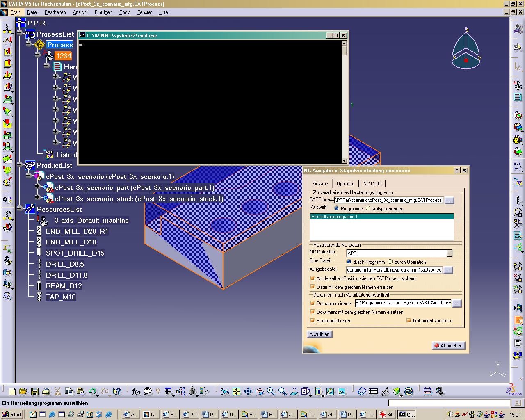
Task: Toggle 'Dokument mit dem gleichen Namen ersetzen'
Action: point(313,312)
